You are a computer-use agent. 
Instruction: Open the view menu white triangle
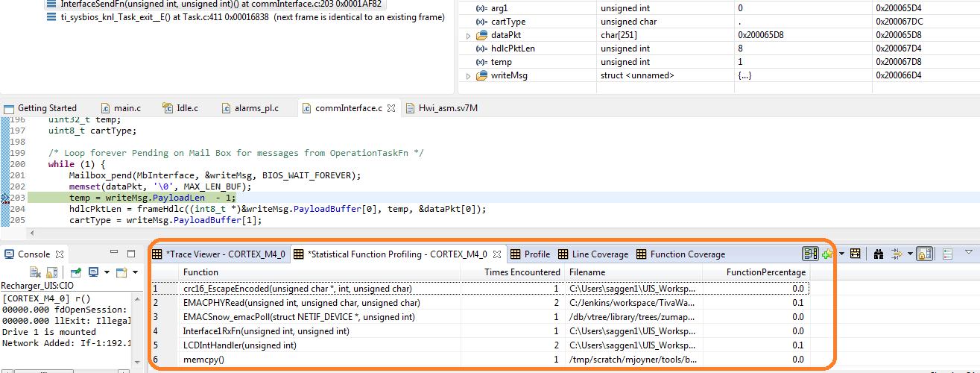coord(968,252)
